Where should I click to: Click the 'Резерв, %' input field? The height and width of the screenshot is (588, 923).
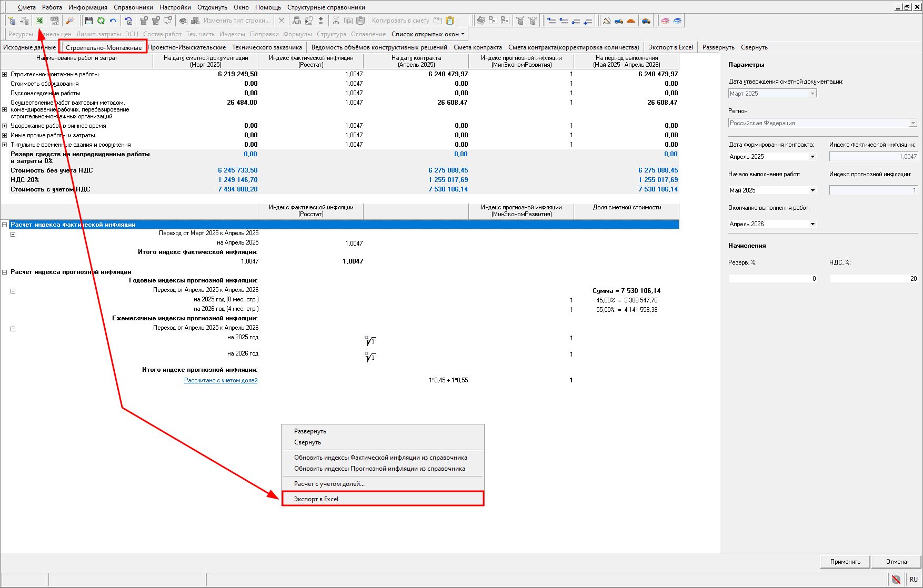click(x=772, y=279)
